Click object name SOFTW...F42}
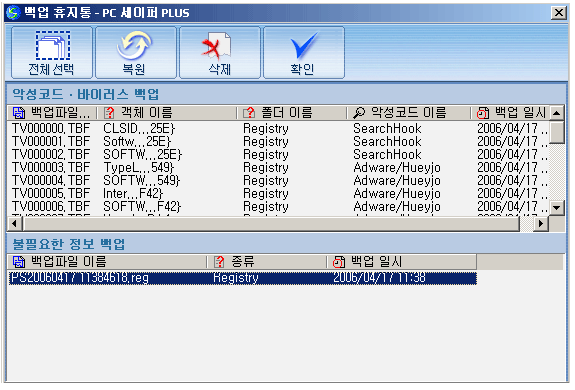This screenshot has height=390, width=575. click(x=142, y=206)
